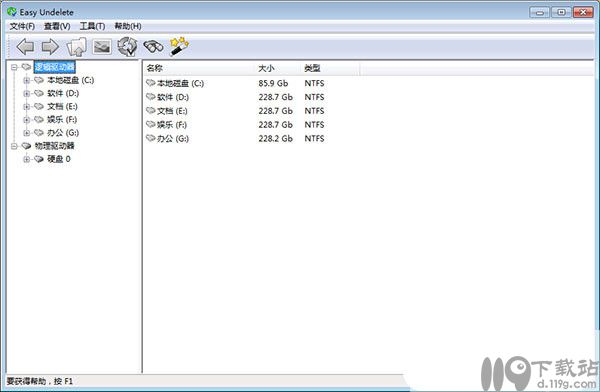The image size is (600, 392).
Task: Select 逻辑驱动器 in the tree
Action: 54,67
